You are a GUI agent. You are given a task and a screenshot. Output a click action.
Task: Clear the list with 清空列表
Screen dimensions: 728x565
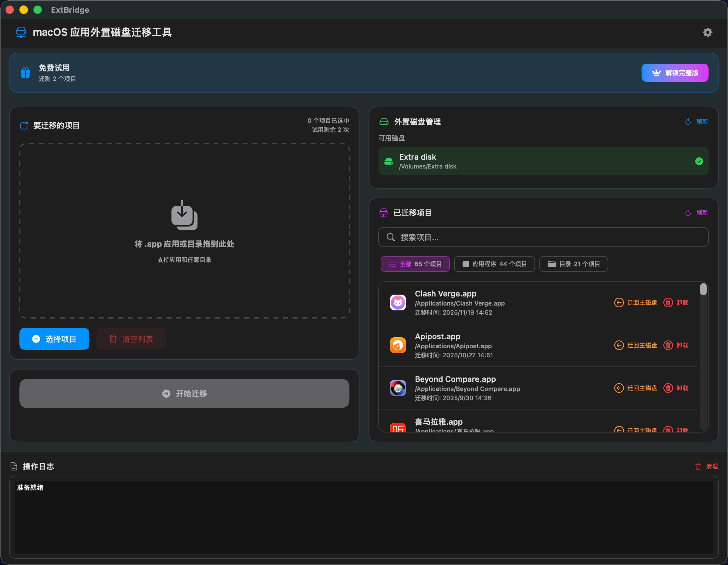click(x=131, y=339)
